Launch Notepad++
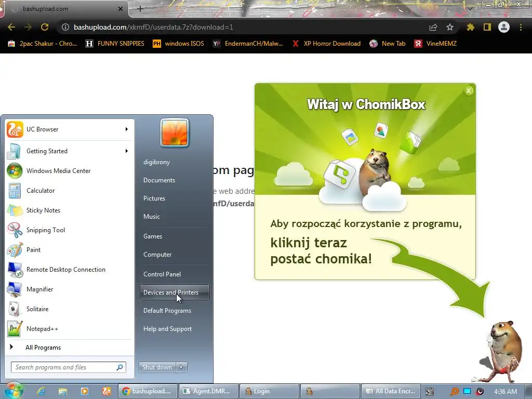 70,328
